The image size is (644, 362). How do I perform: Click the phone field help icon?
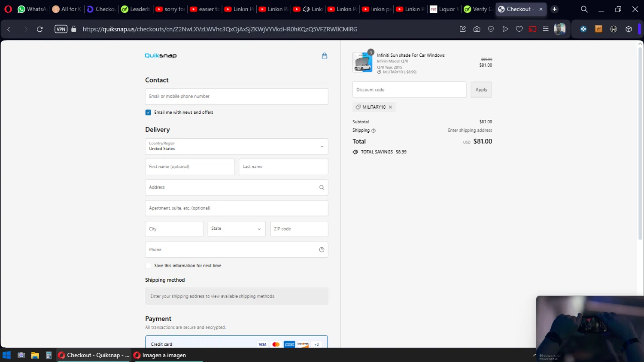tap(322, 250)
